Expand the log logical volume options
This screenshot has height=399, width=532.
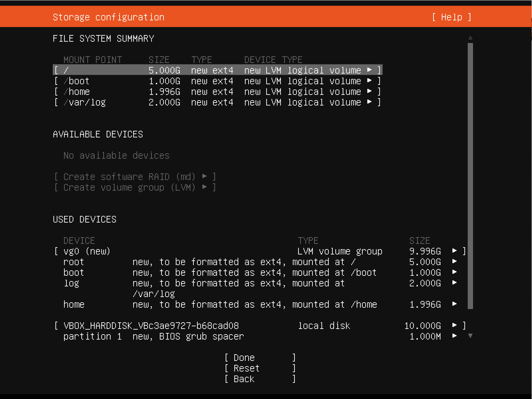454,283
